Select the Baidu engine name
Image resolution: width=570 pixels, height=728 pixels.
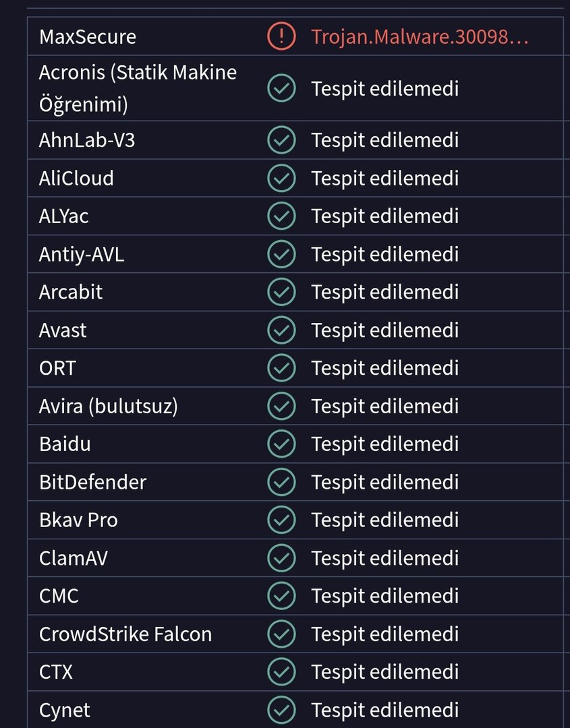coord(65,444)
